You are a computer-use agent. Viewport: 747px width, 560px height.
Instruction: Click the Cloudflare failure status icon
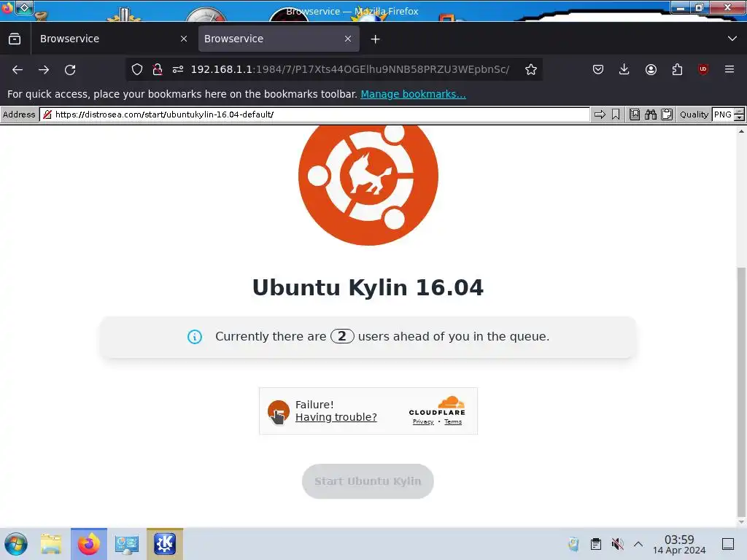[x=278, y=411]
